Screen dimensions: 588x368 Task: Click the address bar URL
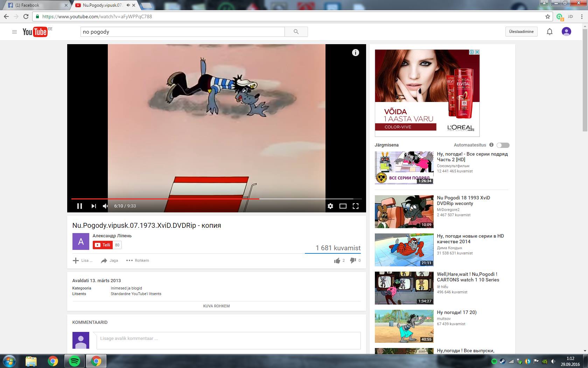point(97,16)
